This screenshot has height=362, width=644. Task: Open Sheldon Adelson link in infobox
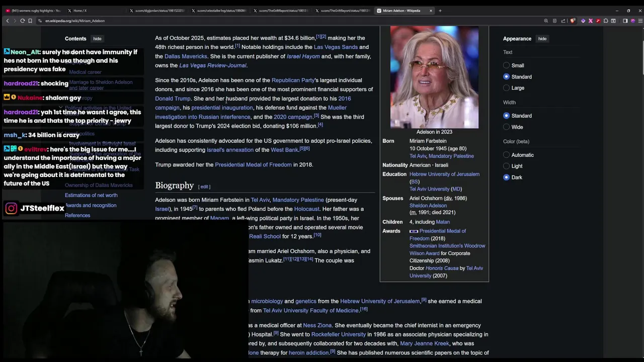tap(428, 206)
